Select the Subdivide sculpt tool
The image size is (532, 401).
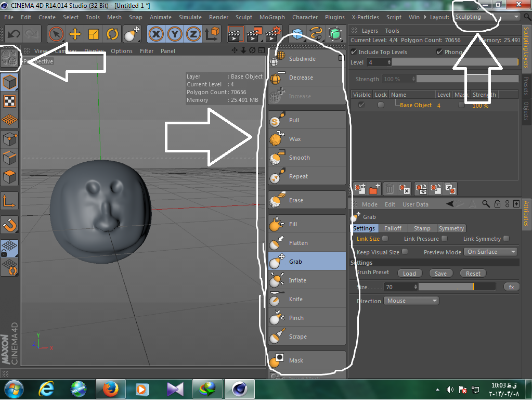tap(307, 59)
